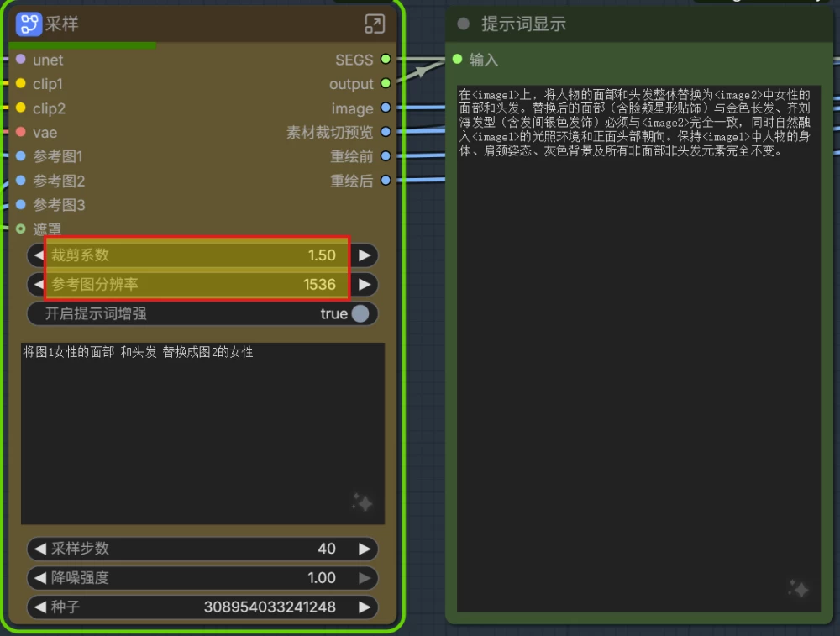
Task: Click the 参考图分辨率 value field 1536
Action: (x=319, y=285)
